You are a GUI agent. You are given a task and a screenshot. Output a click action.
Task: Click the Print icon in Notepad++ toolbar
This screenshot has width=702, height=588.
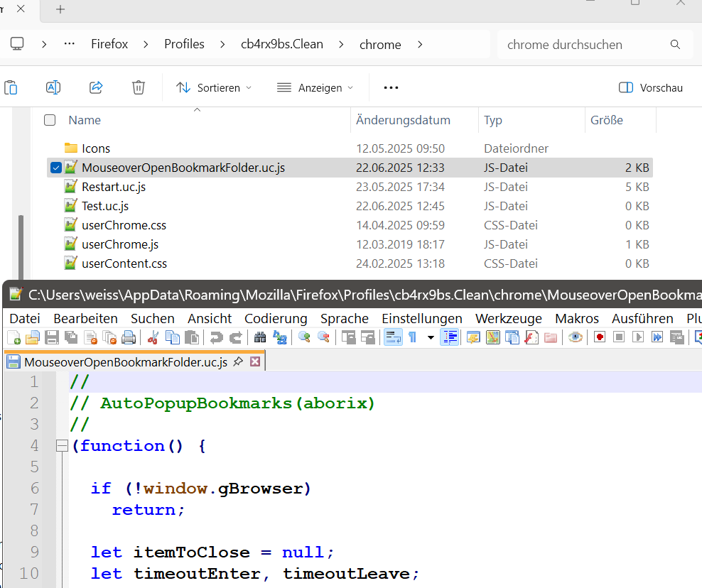click(x=129, y=337)
